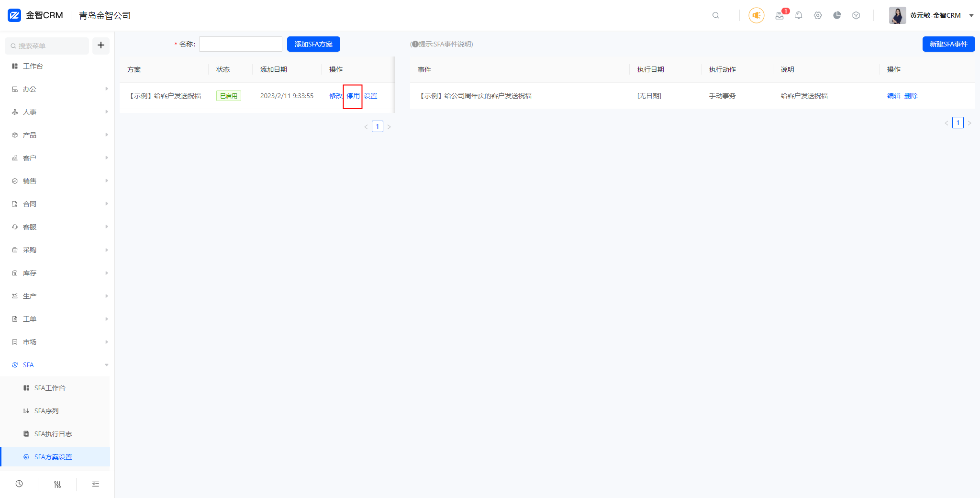Click 设置 link for the 示例 plan

pyautogui.click(x=370, y=96)
